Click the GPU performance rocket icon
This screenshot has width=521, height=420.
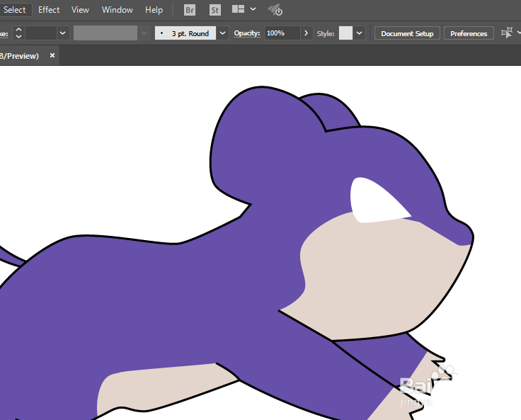coord(275,11)
